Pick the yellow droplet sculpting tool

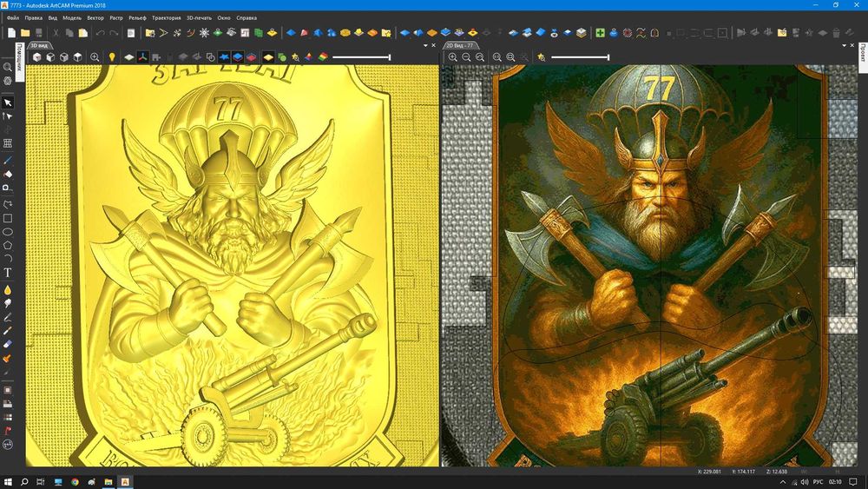pos(8,290)
